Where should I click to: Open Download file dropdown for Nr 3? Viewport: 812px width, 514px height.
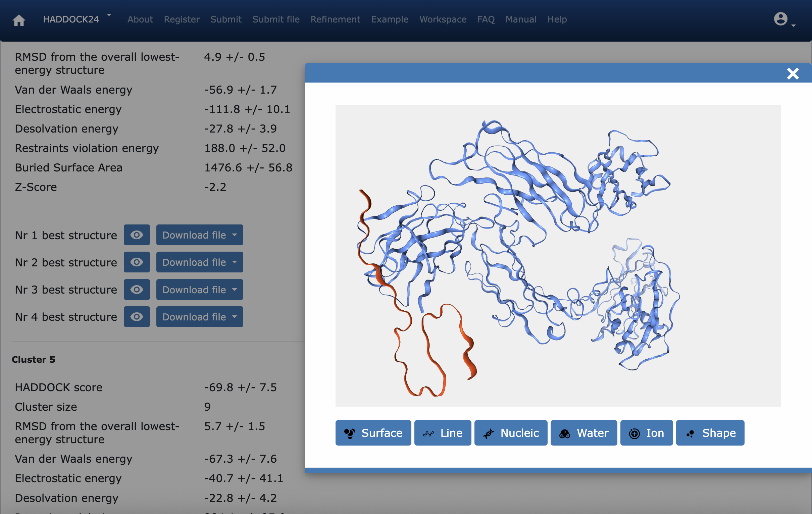tap(199, 290)
